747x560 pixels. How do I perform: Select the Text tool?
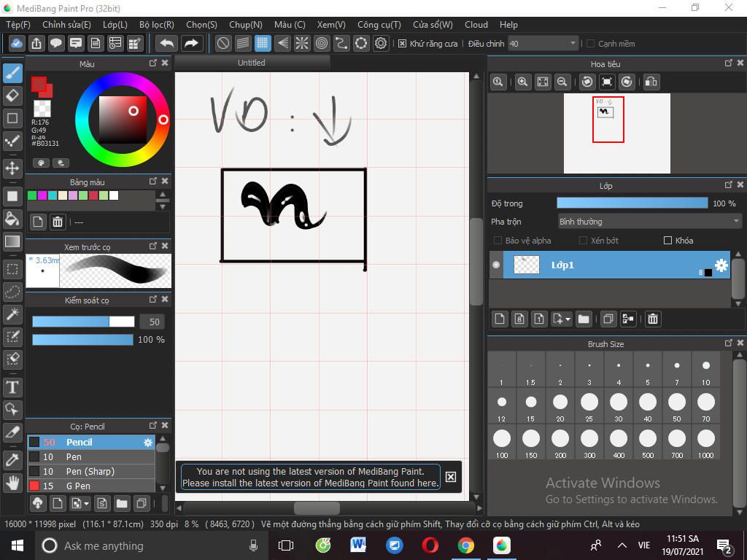tap(12, 387)
